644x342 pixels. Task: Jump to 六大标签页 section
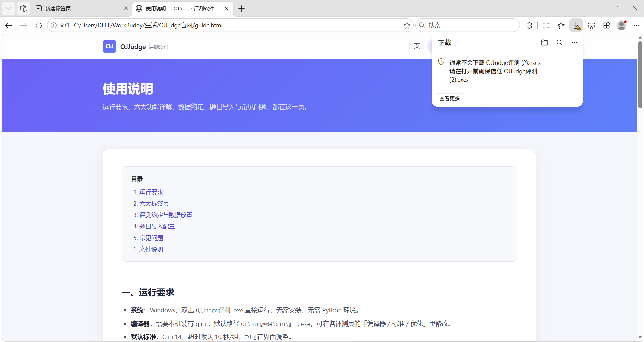[154, 203]
